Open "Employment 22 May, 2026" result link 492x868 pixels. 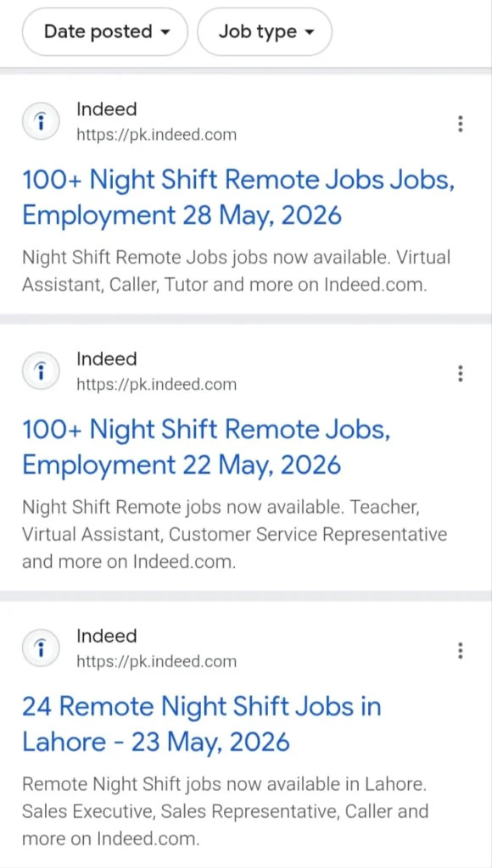(x=206, y=448)
